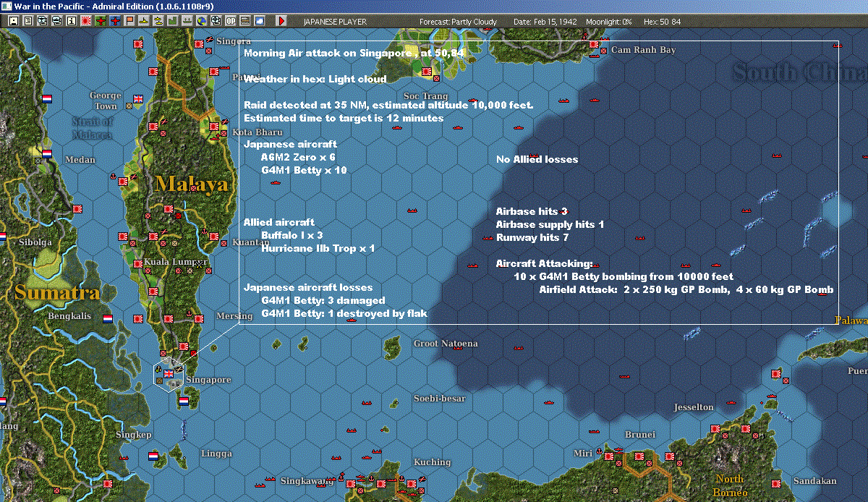Image resolution: width=868 pixels, height=502 pixels.
Task: Click the double yellow ships icon
Action: 158,21
